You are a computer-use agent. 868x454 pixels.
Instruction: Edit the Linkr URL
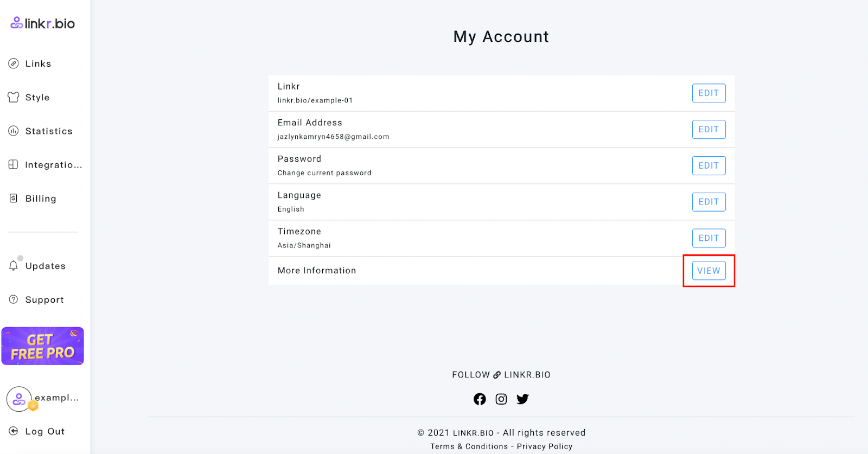[x=709, y=93]
